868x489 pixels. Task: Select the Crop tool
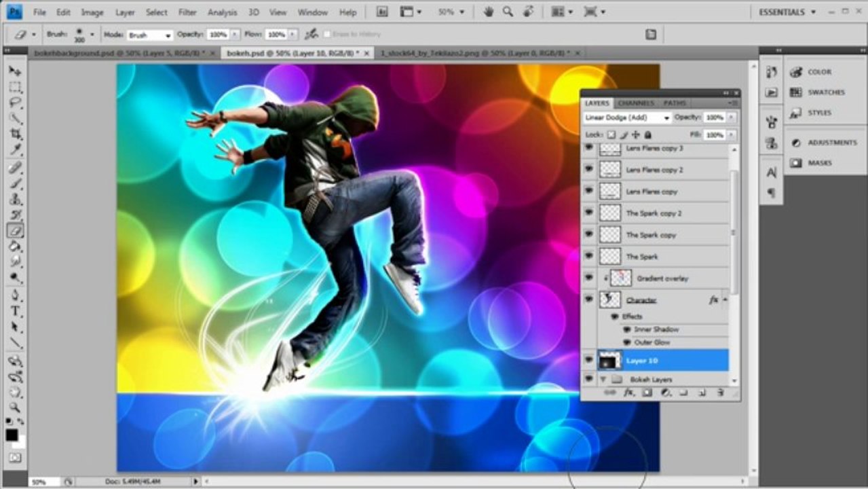point(14,134)
